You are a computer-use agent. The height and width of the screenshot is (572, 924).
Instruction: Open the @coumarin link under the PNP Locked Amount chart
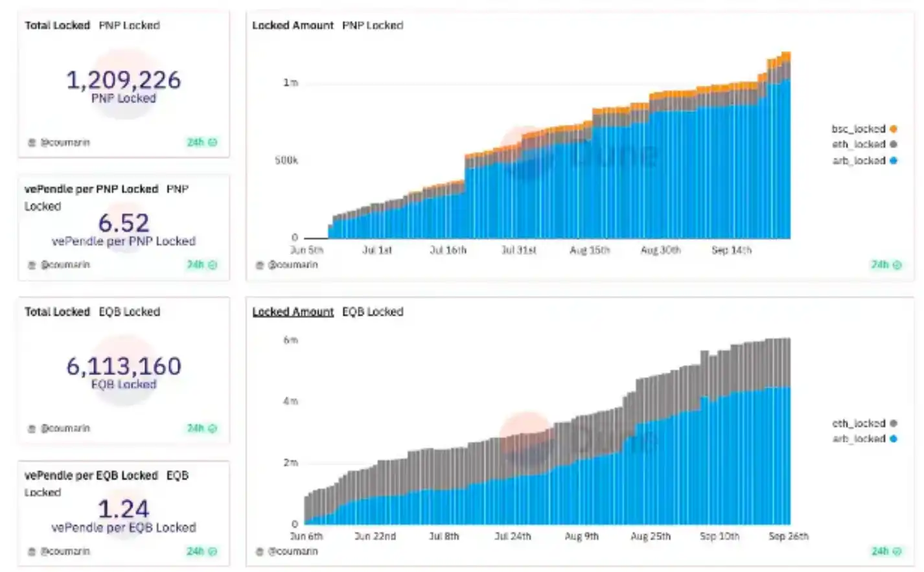pyautogui.click(x=293, y=265)
